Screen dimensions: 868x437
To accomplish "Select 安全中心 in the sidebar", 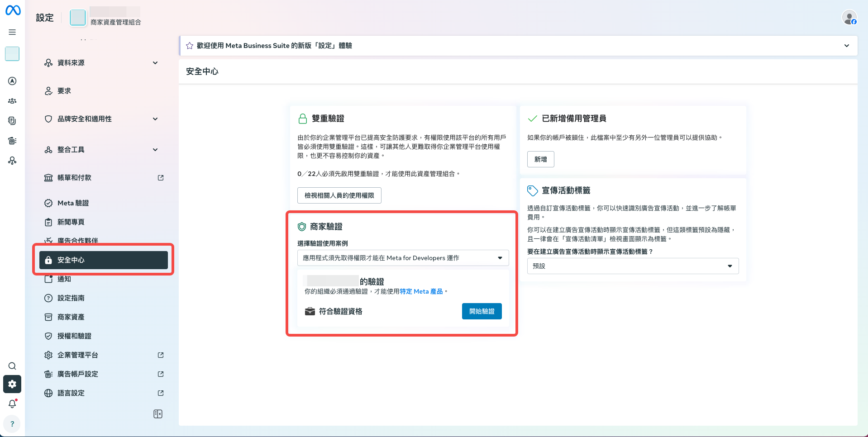I will (x=103, y=260).
